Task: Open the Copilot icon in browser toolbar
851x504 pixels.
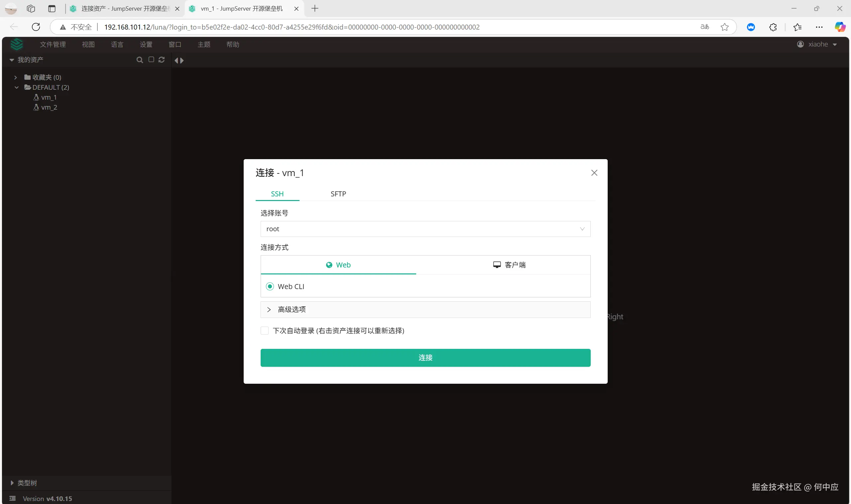Action: pyautogui.click(x=839, y=27)
